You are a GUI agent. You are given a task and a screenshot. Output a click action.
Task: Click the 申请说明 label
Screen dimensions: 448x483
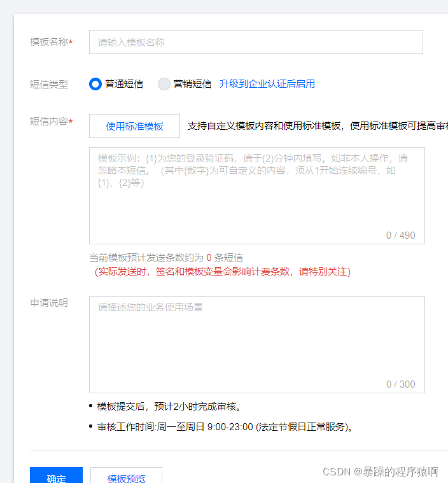49,303
